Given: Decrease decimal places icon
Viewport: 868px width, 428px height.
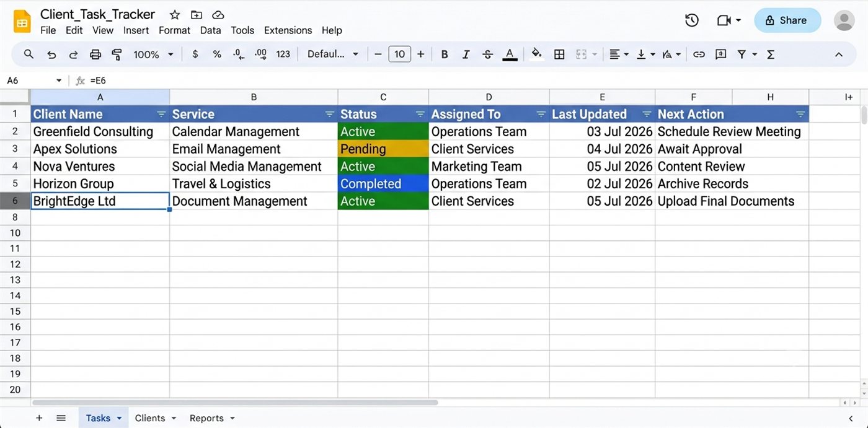Looking at the screenshot, I should click(x=239, y=55).
